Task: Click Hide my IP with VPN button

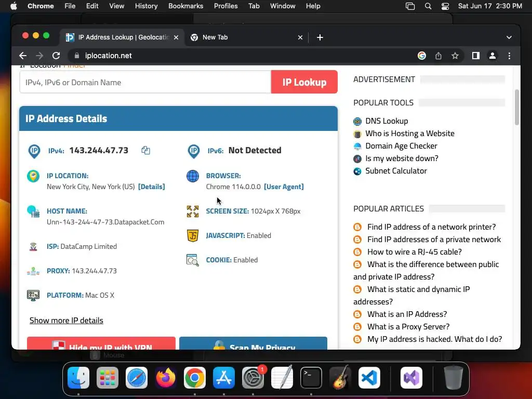Action: coord(101,343)
